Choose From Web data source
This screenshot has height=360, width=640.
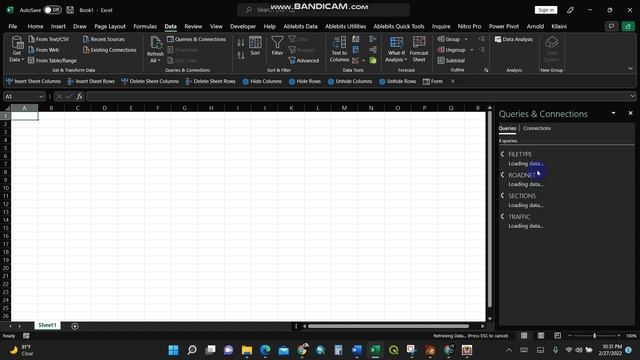(44, 50)
